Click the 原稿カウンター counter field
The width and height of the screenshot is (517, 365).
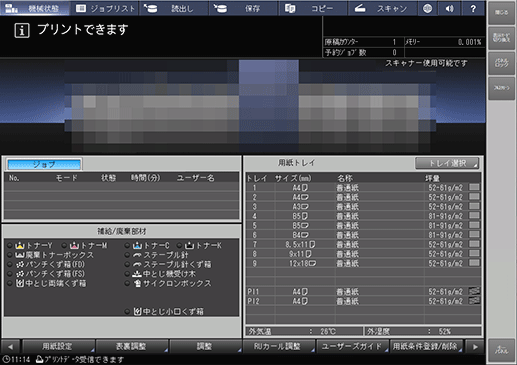click(x=363, y=42)
